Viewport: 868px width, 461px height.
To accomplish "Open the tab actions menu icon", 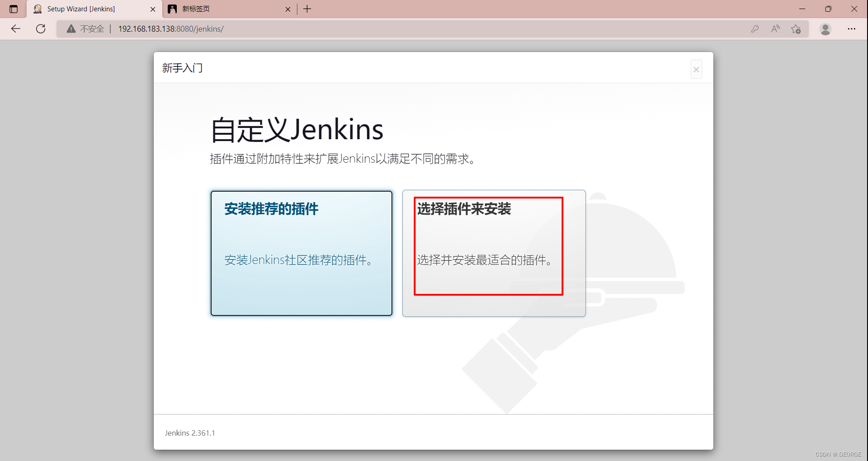I will 14,9.
